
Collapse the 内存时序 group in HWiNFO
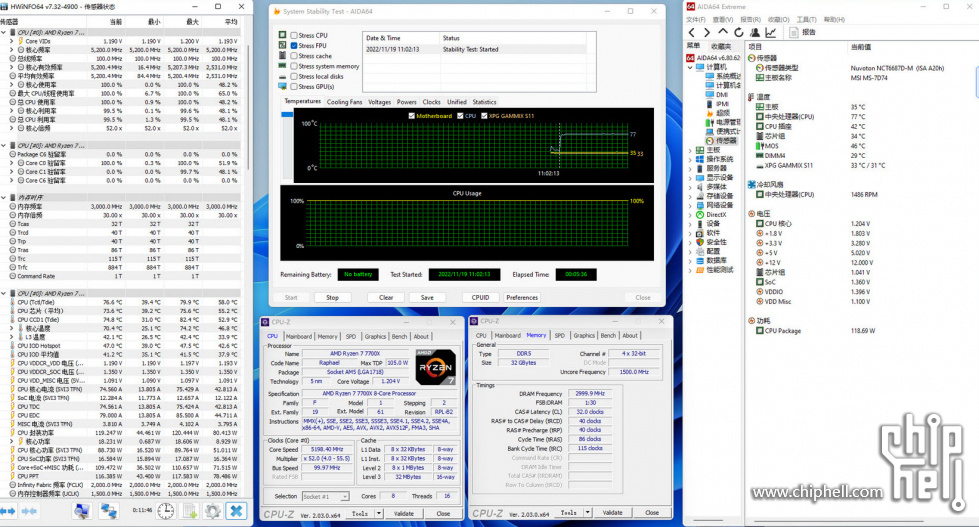coord(4,197)
